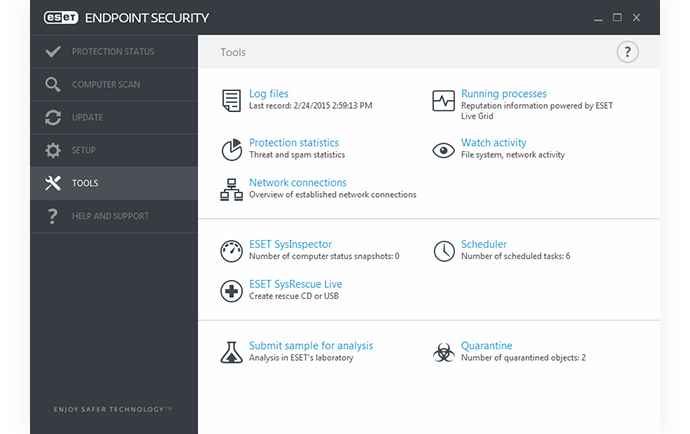Click 'Reputation information powered by ESET' text
The image size is (690, 434).
point(537,106)
